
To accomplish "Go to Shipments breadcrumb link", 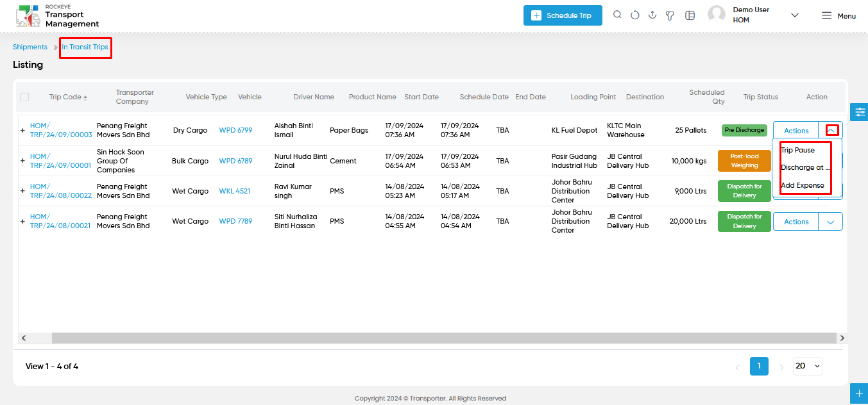I will click(30, 47).
